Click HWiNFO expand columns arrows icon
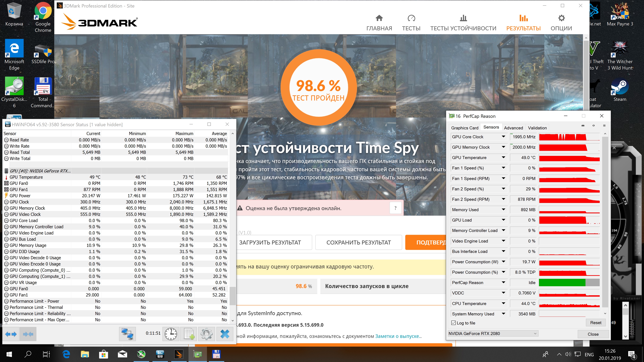The width and height of the screenshot is (644, 362). (x=11, y=334)
